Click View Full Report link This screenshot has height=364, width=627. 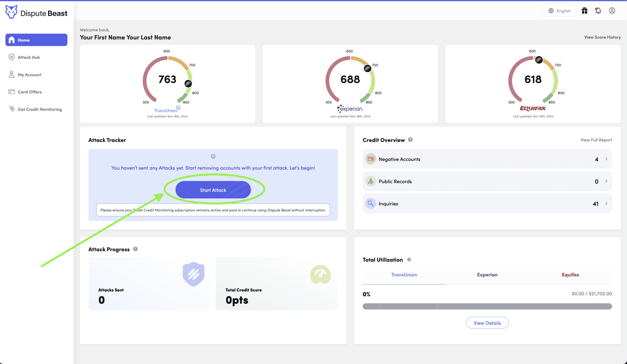point(596,140)
